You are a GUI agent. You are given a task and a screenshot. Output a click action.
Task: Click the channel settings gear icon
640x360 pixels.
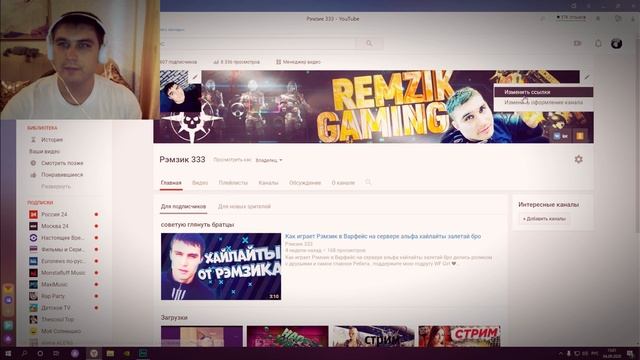pyautogui.click(x=578, y=159)
